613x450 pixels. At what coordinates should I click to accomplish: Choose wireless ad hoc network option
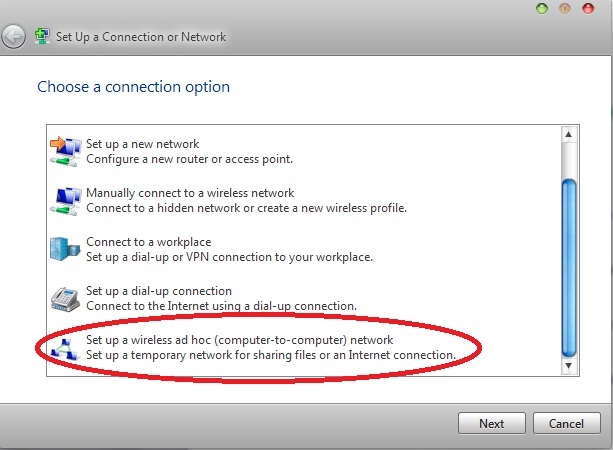click(305, 348)
